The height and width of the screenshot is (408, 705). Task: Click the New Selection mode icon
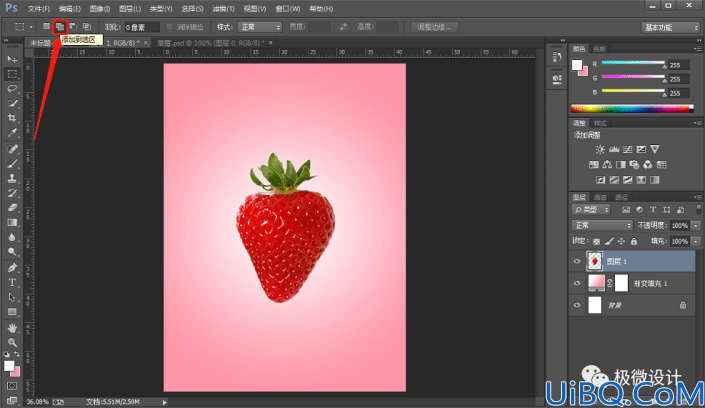tap(46, 27)
